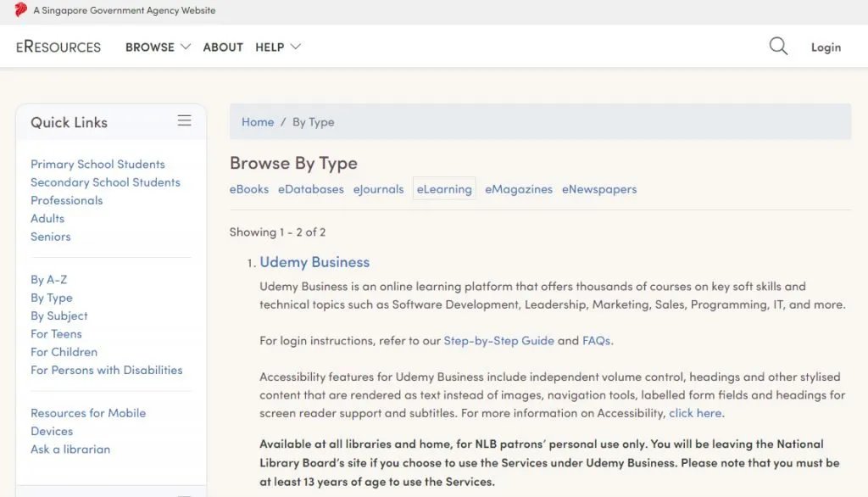Image resolution: width=868 pixels, height=497 pixels.
Task: Open the eResources home logo
Action: pyautogui.click(x=58, y=47)
